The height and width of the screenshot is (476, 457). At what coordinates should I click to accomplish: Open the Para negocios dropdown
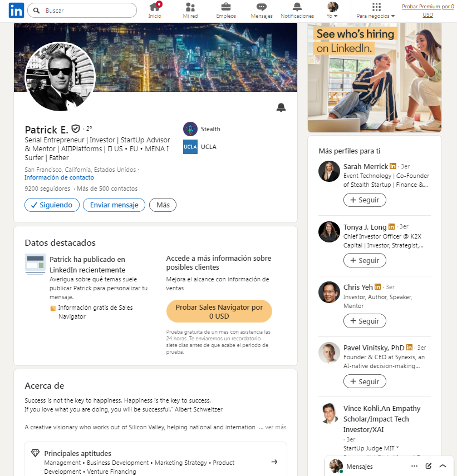click(376, 11)
